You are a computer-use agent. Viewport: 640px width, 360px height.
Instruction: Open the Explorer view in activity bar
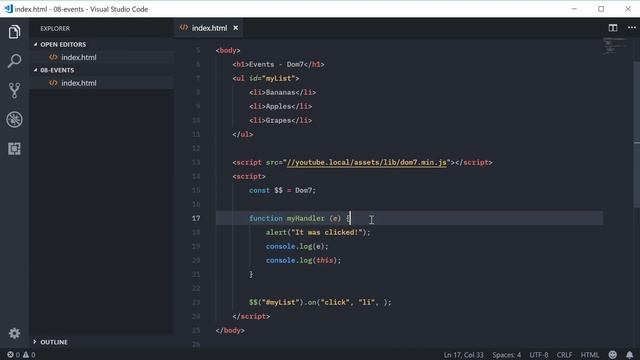(x=14, y=31)
